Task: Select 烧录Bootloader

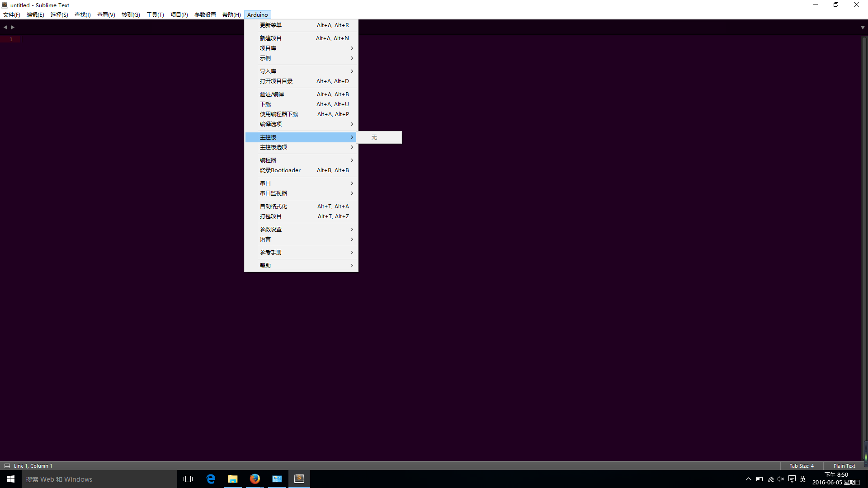Action: coord(302,170)
